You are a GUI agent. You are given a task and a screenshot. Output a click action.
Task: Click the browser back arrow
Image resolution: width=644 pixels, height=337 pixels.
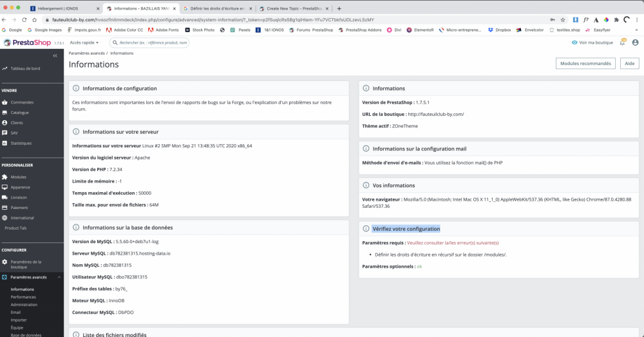pos(4,20)
